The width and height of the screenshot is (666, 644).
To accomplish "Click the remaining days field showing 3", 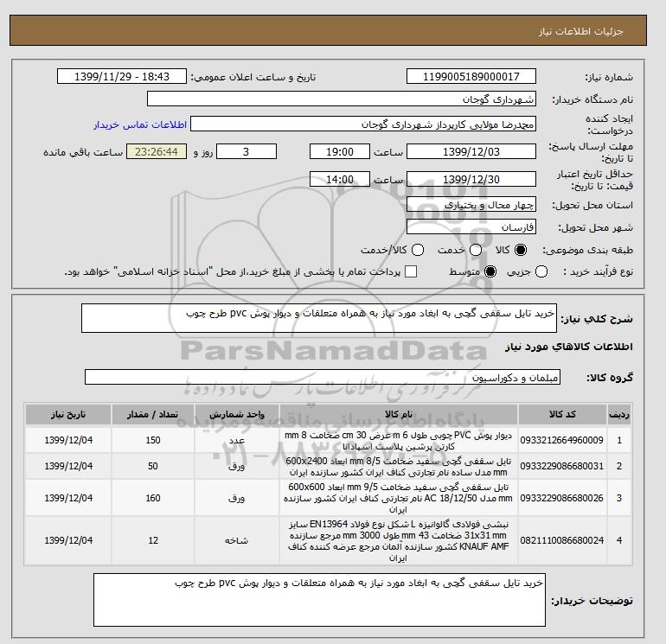I will click(x=247, y=151).
